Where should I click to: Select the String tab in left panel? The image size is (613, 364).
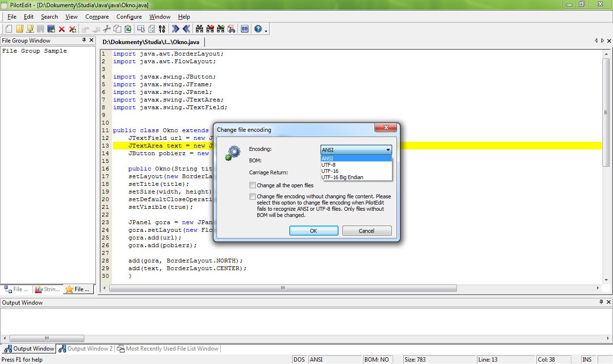pyautogui.click(x=48, y=289)
